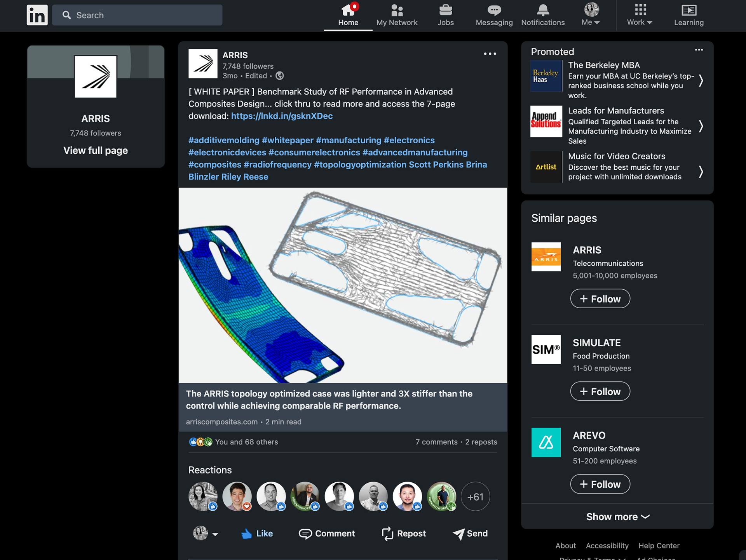The height and width of the screenshot is (560, 746).
Task: Open the About footer link
Action: pos(565,546)
